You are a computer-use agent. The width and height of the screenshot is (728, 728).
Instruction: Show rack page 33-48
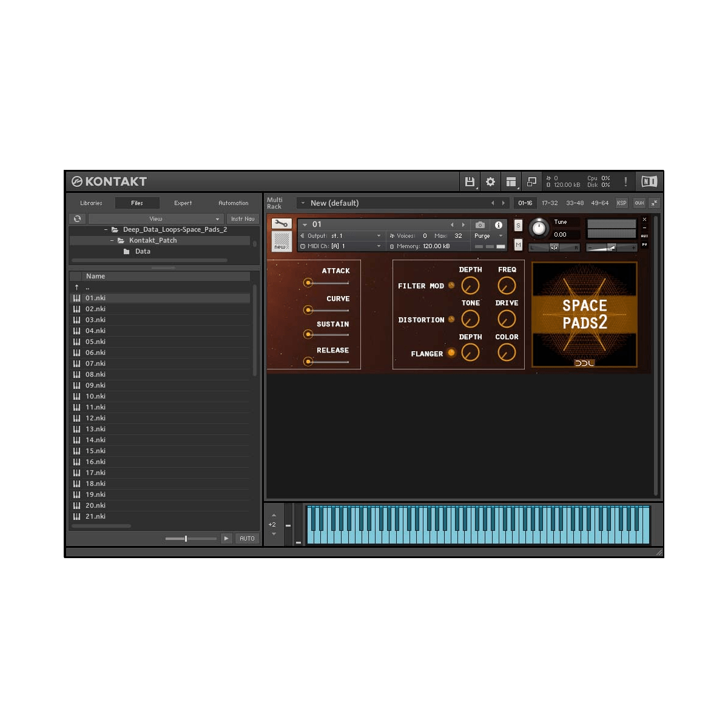coord(575,203)
